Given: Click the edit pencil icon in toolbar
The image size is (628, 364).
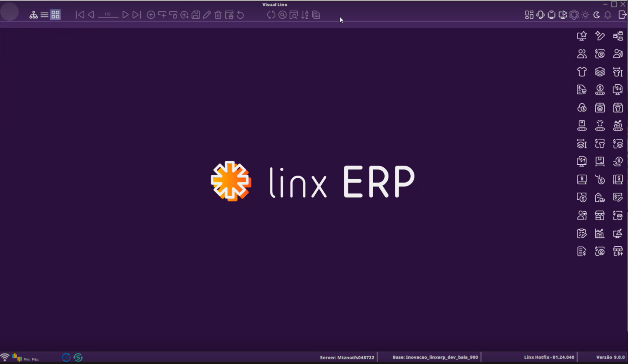Looking at the screenshot, I should coord(207,15).
